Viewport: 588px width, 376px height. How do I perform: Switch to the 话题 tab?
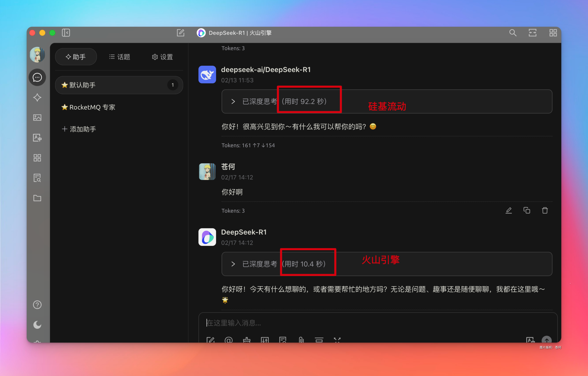[119, 57]
